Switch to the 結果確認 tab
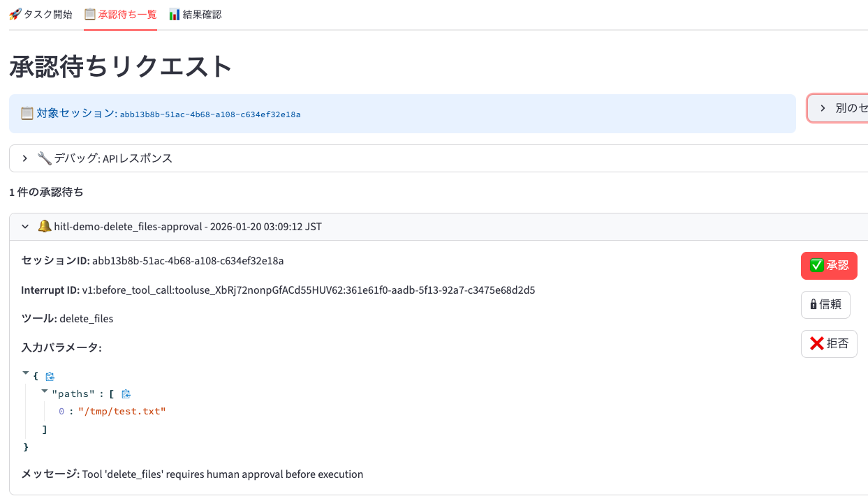This screenshot has height=503, width=868. coord(196,14)
